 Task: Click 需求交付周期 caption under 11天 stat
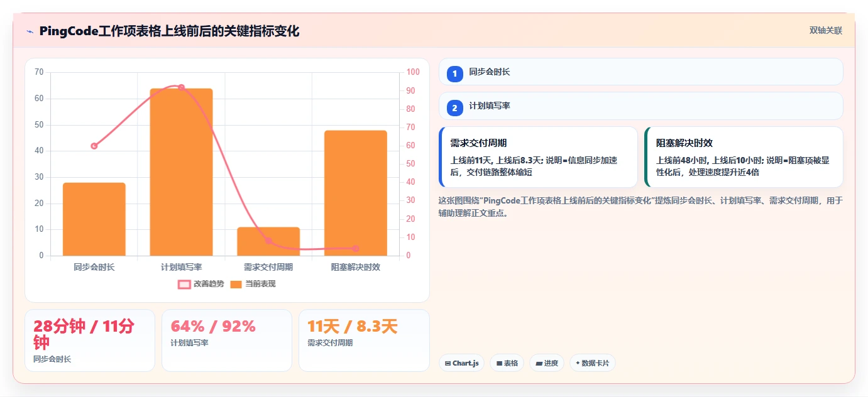point(330,343)
